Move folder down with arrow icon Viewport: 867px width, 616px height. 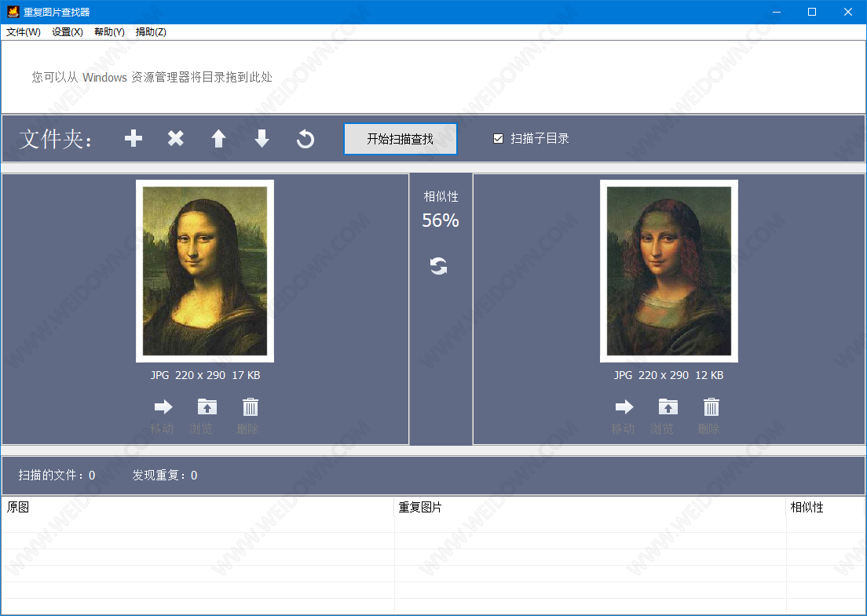pos(262,138)
